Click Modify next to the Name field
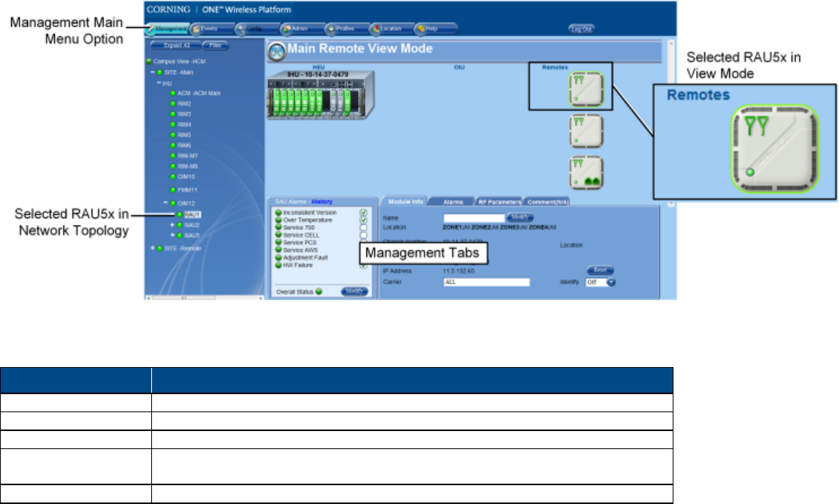 click(520, 217)
